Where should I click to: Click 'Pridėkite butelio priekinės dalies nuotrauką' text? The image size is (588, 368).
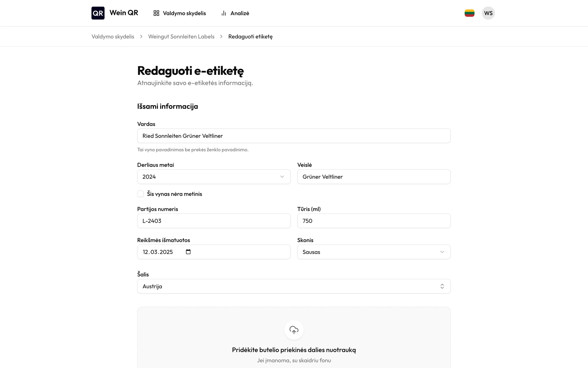pyautogui.click(x=294, y=350)
